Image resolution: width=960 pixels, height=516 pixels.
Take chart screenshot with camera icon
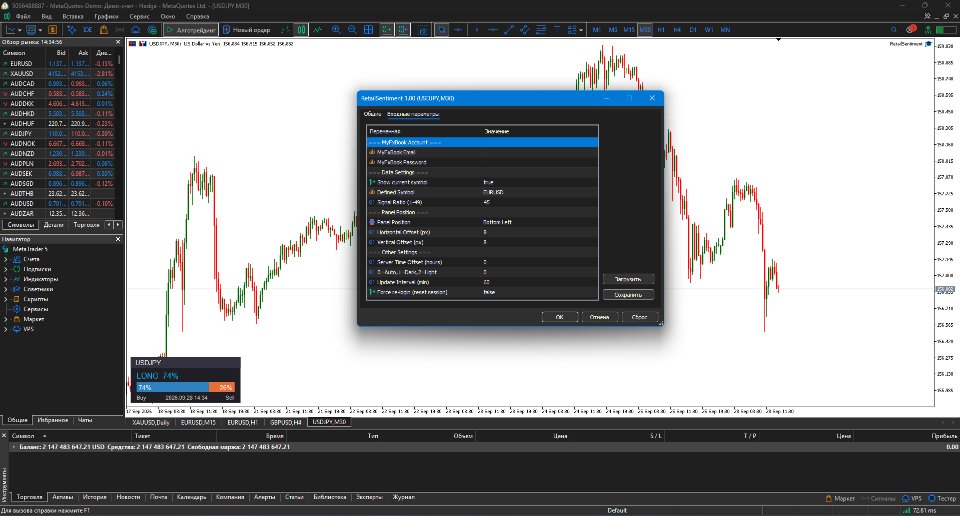tap(423, 29)
